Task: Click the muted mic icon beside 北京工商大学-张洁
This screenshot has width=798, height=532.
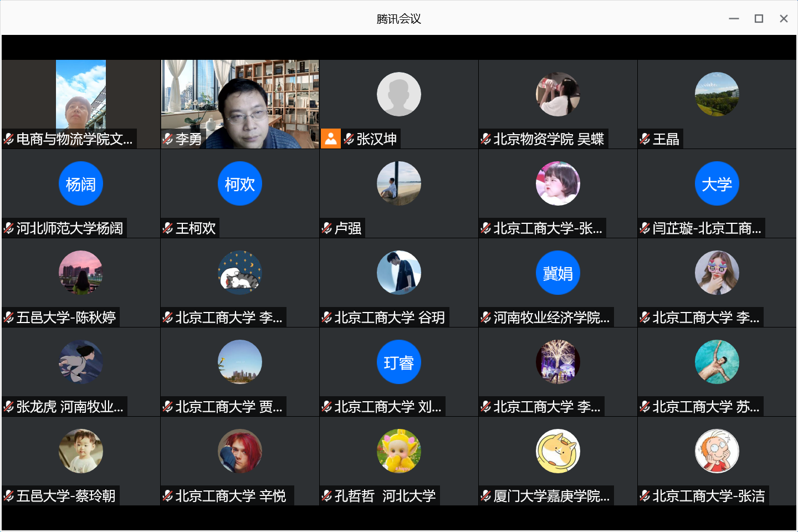Action: pyautogui.click(x=645, y=496)
